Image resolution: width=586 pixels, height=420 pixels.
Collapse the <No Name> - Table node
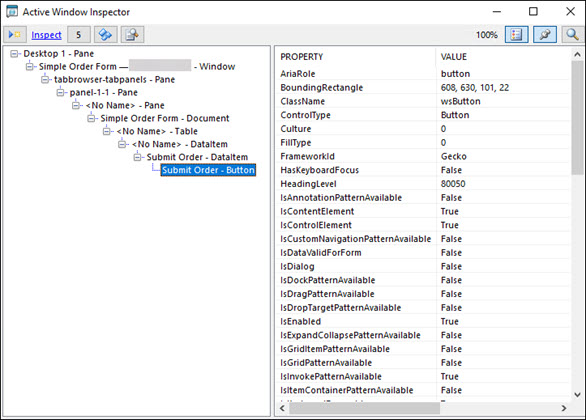[107, 131]
